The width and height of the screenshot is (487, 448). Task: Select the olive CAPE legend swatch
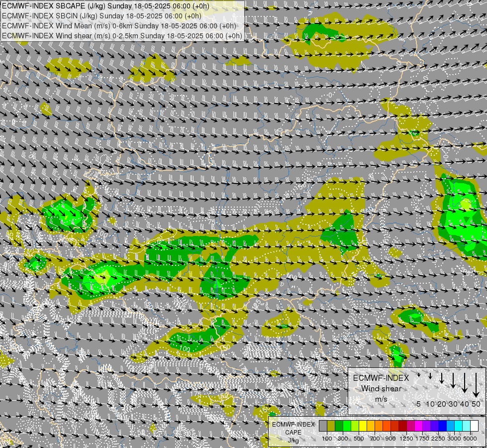(331, 426)
